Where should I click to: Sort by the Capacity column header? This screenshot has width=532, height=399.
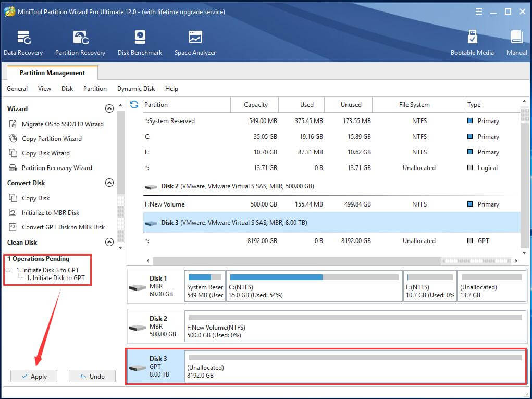point(255,105)
